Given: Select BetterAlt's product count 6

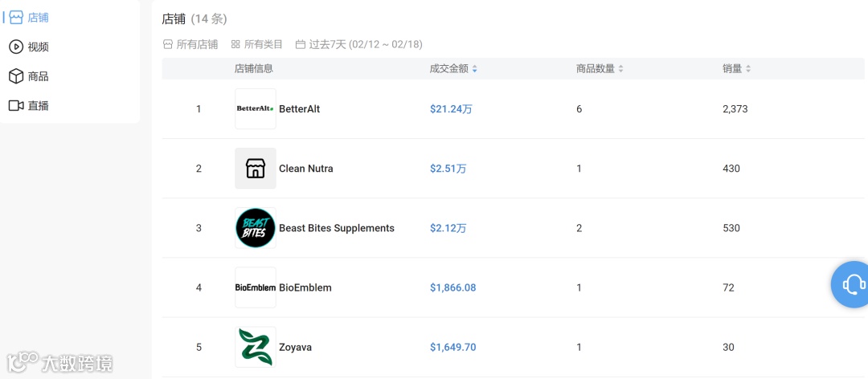Looking at the screenshot, I should pyautogui.click(x=579, y=109).
